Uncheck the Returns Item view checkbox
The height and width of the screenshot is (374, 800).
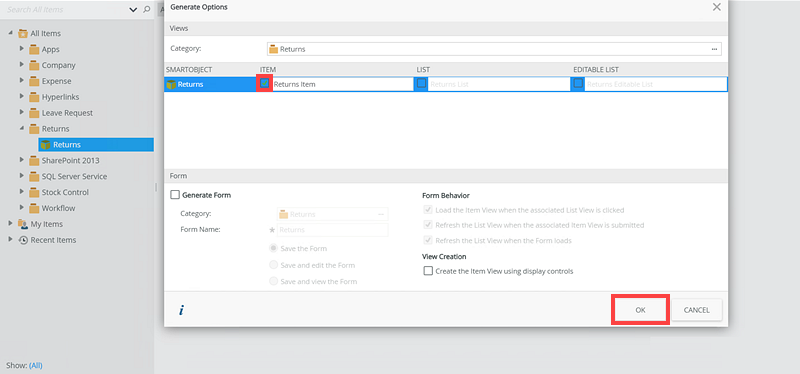[x=264, y=83]
